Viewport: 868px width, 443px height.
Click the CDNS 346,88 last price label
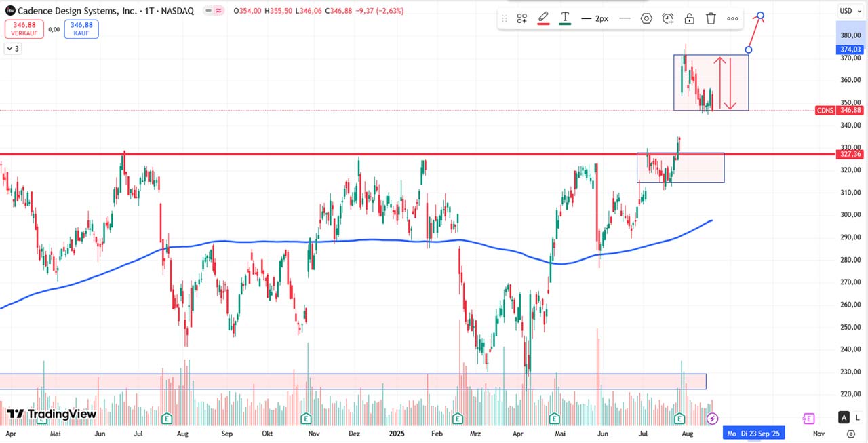tap(840, 110)
